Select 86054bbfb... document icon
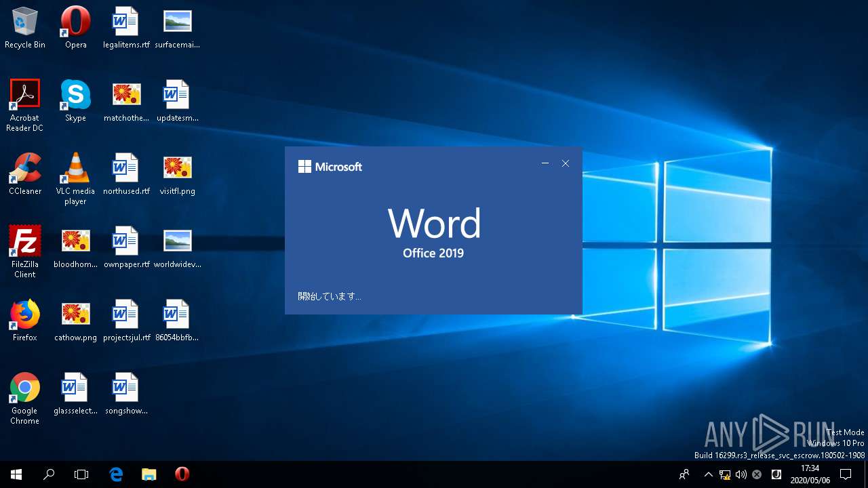The image size is (868, 488). pyautogui.click(x=177, y=320)
